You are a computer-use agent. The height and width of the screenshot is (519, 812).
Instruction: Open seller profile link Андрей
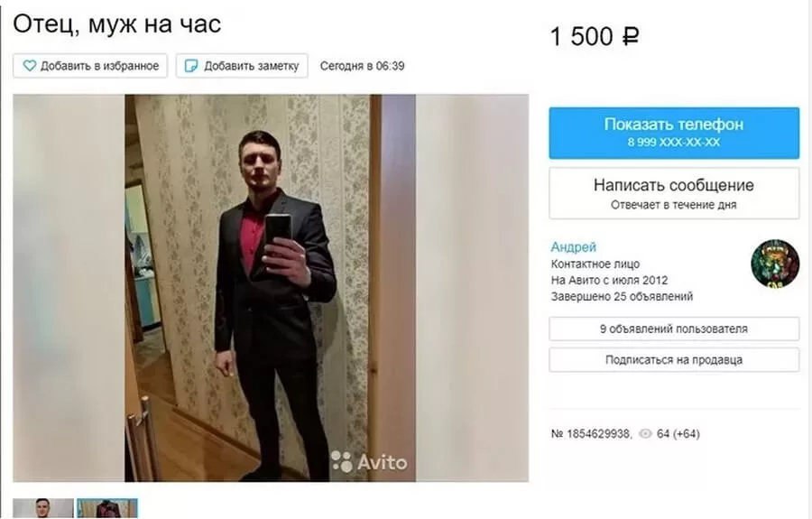[573, 247]
